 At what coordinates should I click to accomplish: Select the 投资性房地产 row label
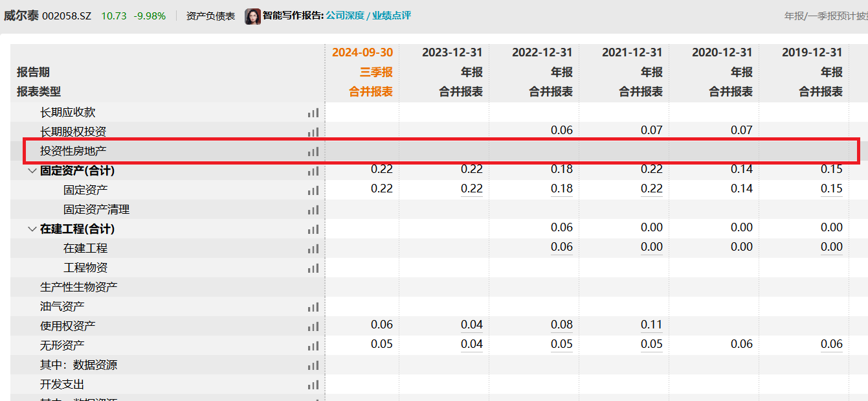(x=73, y=152)
